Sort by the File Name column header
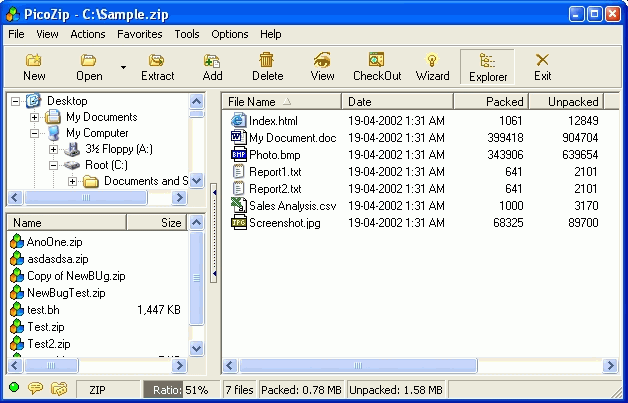The image size is (628, 403). click(x=282, y=102)
